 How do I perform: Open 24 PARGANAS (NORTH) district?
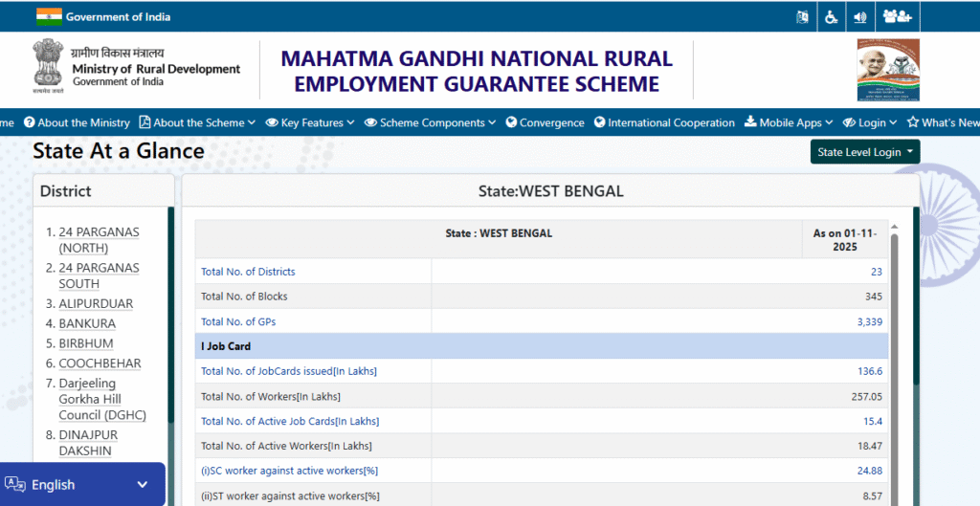[99, 240]
